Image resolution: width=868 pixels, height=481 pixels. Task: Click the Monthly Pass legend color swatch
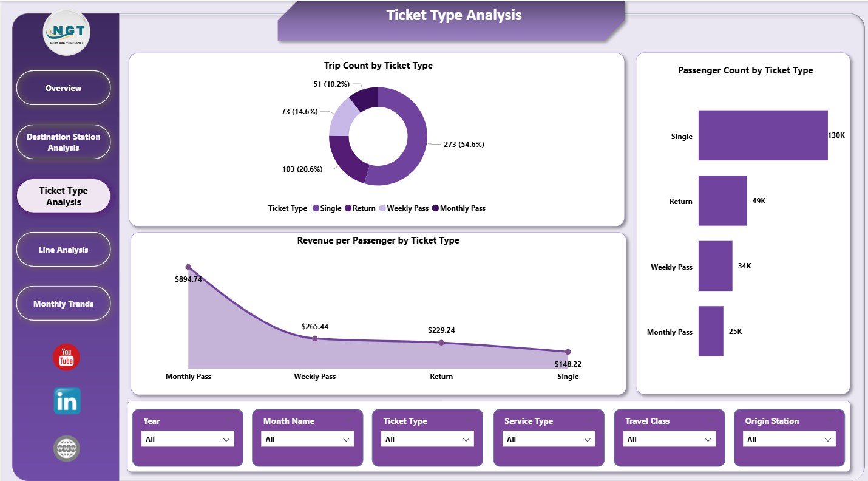coord(436,208)
